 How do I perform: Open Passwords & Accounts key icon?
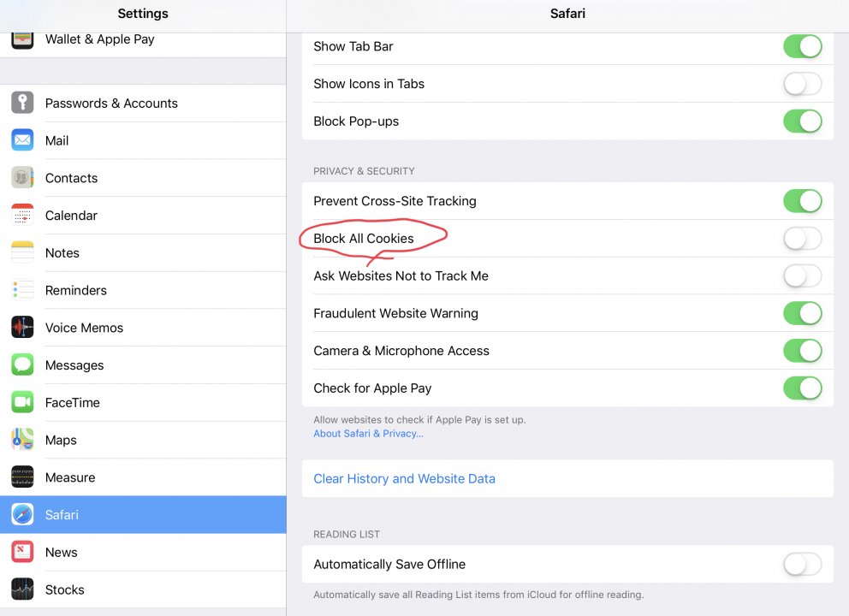pyautogui.click(x=22, y=104)
